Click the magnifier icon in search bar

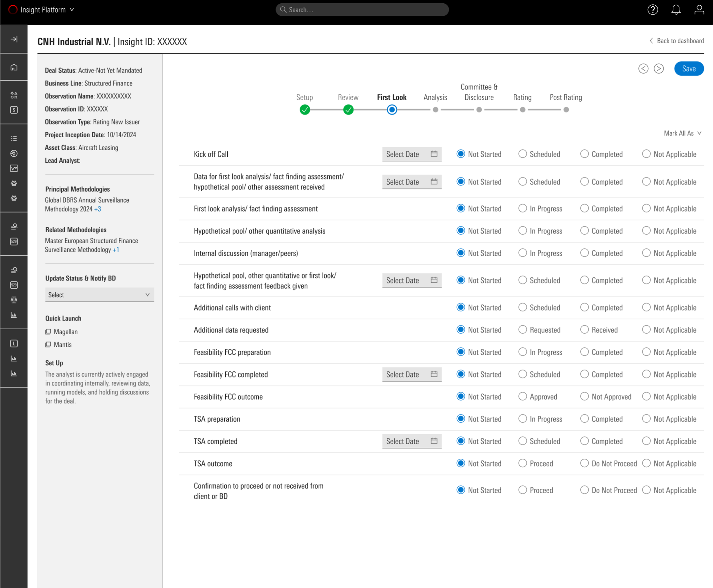coord(283,10)
